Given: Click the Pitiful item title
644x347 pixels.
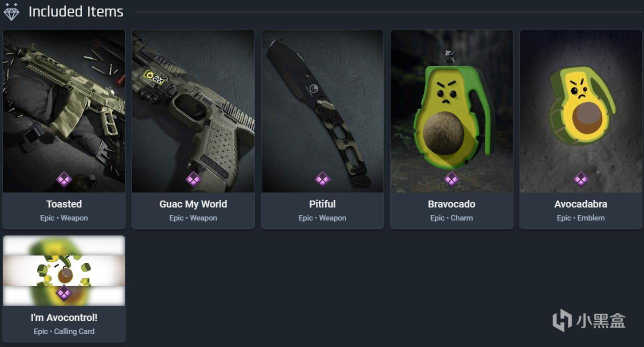Looking at the screenshot, I should click(x=322, y=204).
